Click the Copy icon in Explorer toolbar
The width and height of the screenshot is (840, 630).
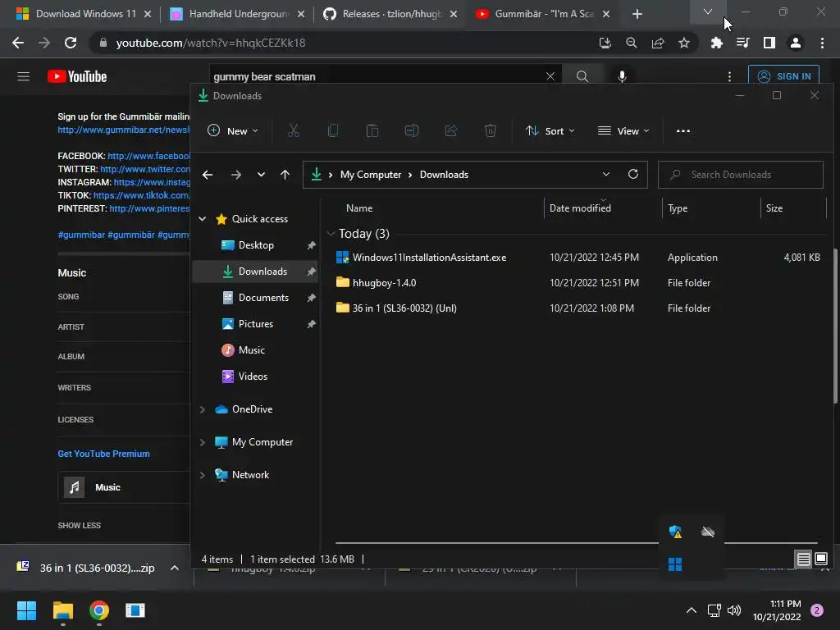pyautogui.click(x=333, y=130)
